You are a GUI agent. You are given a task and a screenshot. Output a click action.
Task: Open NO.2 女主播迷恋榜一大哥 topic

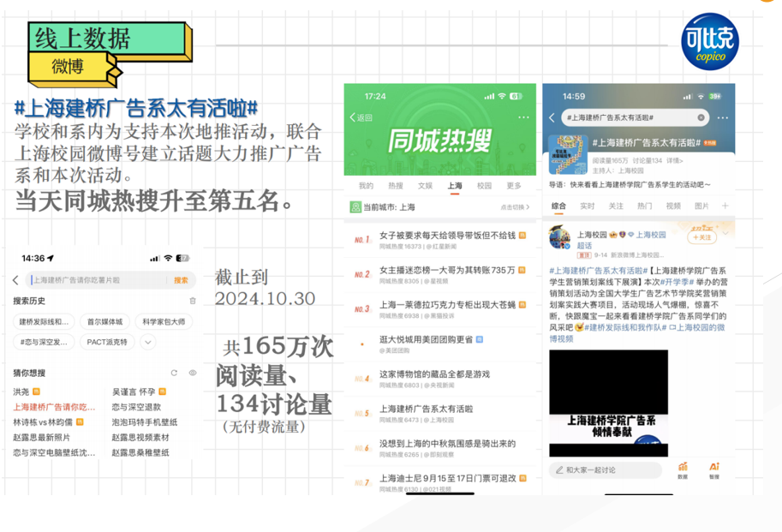[x=440, y=275]
